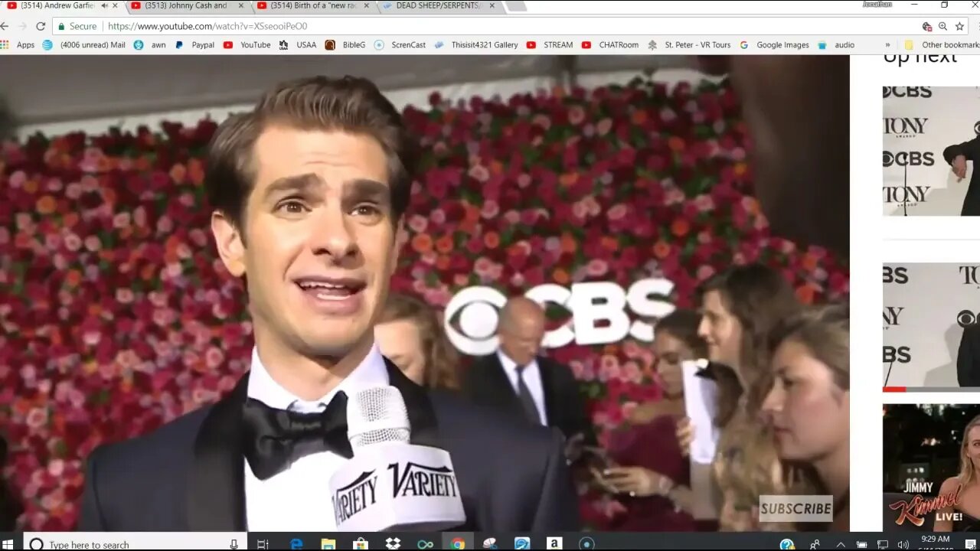
Task: Switch to the Andrew Garfield YouTube tab
Action: pos(61,6)
